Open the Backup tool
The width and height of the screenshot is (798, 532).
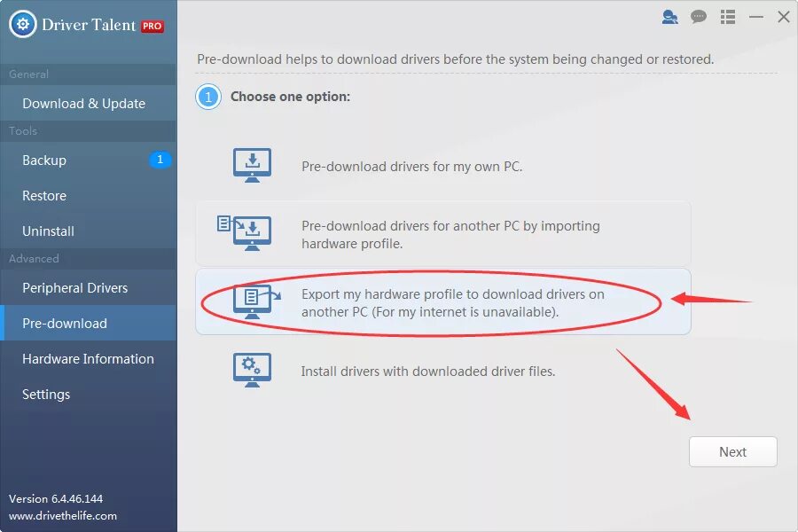89,160
